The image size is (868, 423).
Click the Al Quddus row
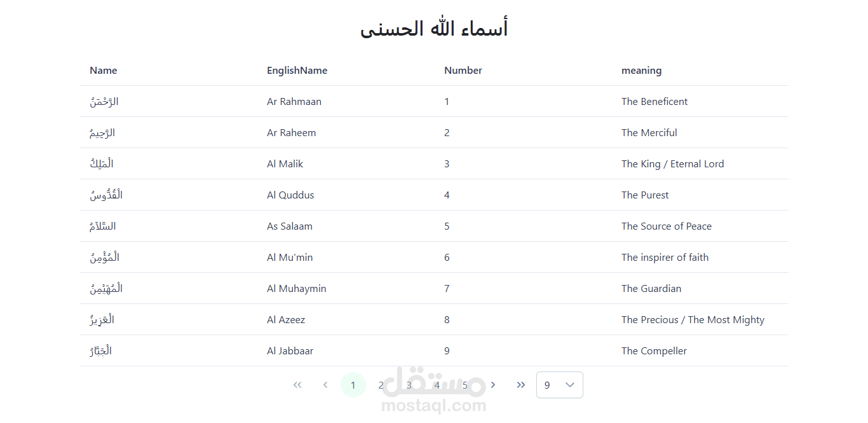[x=434, y=195]
